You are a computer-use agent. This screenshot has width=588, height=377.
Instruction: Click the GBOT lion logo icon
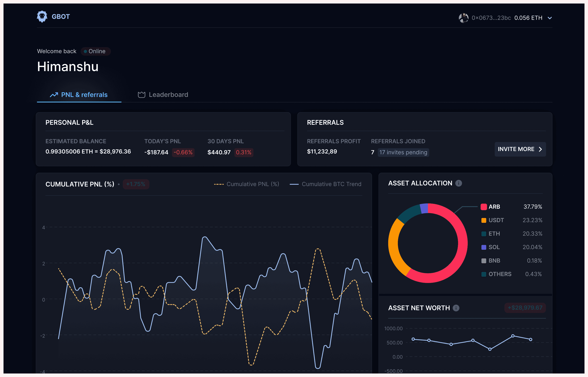pyautogui.click(x=42, y=17)
